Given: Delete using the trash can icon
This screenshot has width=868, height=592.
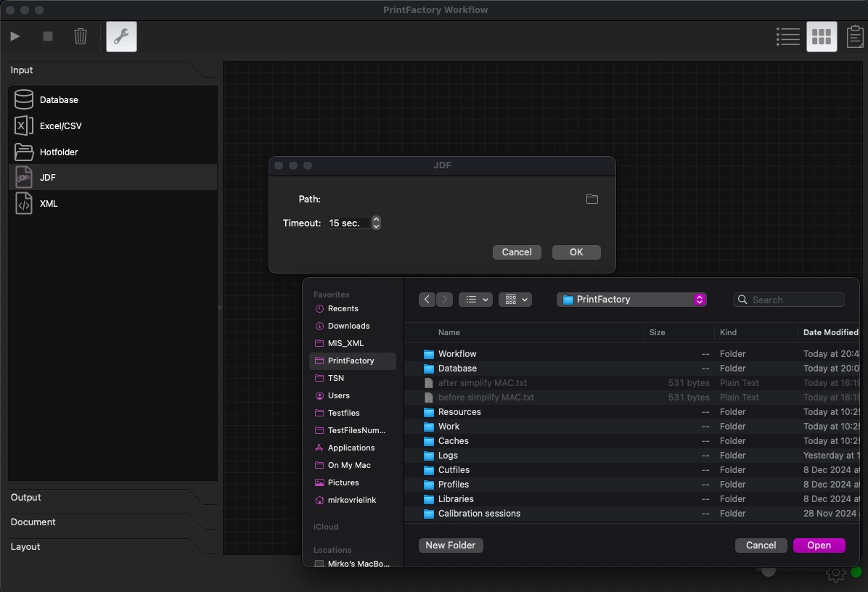Looking at the screenshot, I should 81,36.
